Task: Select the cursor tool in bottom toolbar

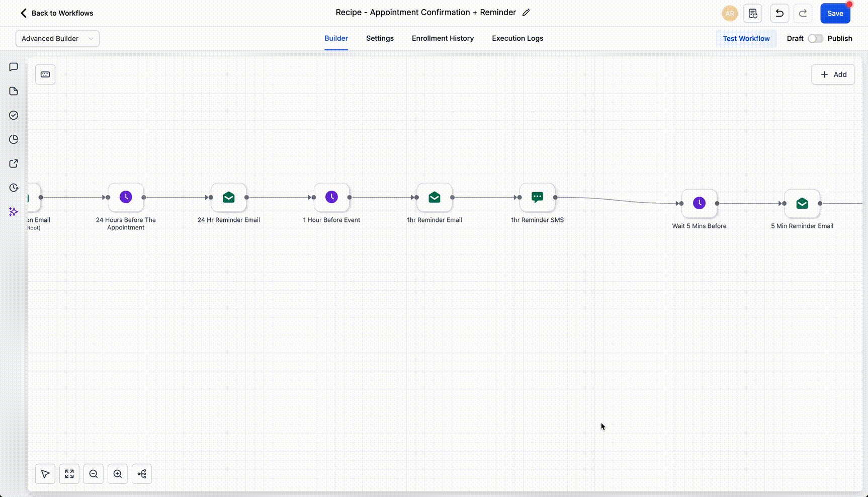Action: point(45,473)
